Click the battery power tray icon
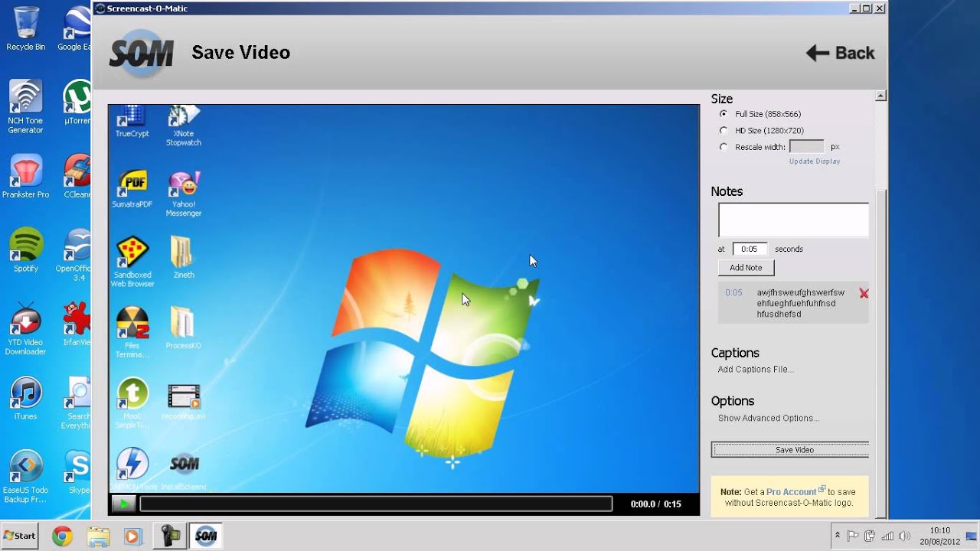This screenshot has width=980, height=551. point(871,536)
